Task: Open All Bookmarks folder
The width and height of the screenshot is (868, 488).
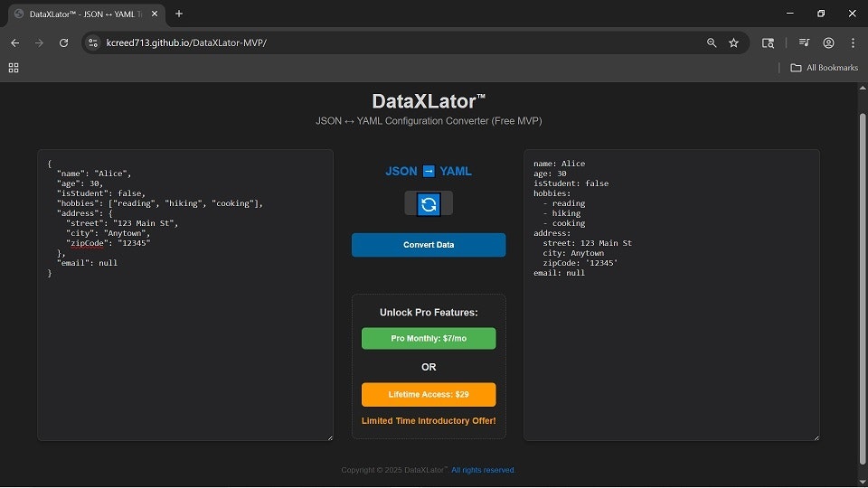Action: click(825, 68)
